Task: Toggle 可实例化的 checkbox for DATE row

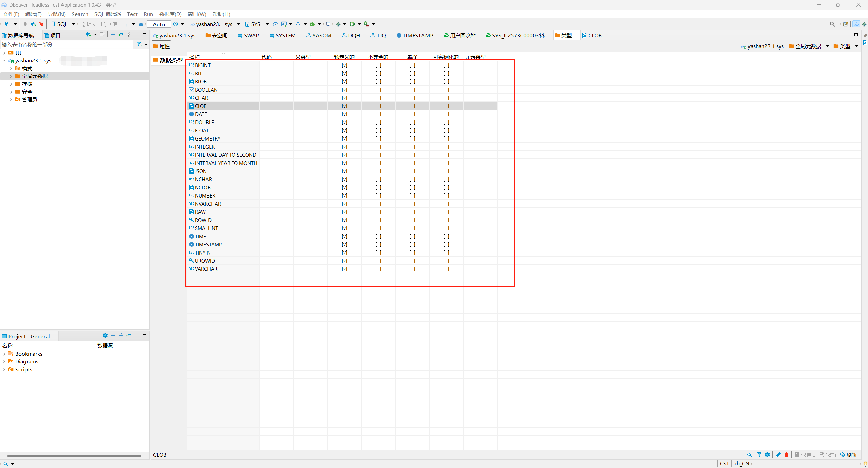Action: coord(446,114)
